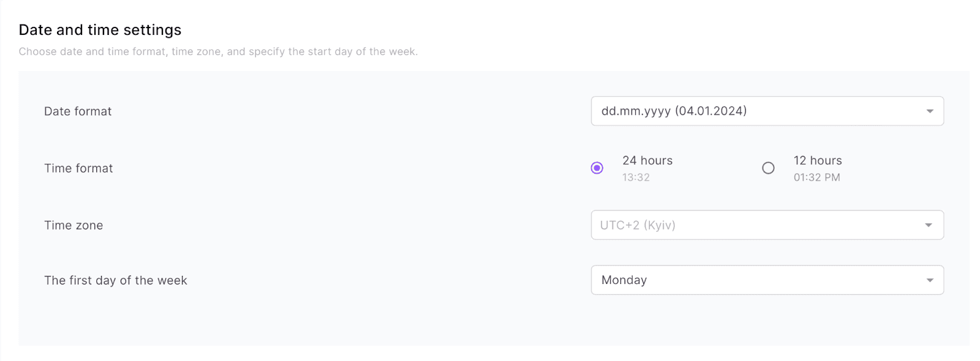Select the 24 hours radio button
Viewport: 980px width, 361px height.
pos(597,168)
